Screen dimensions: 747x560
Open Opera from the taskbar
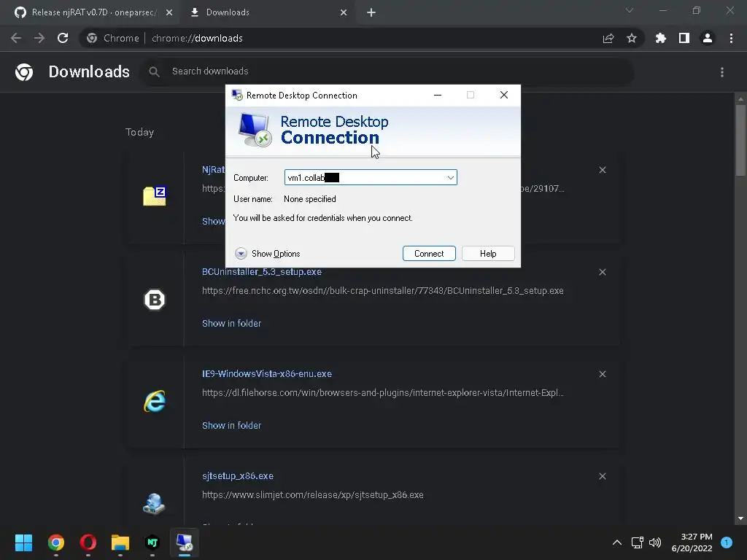tap(88, 542)
